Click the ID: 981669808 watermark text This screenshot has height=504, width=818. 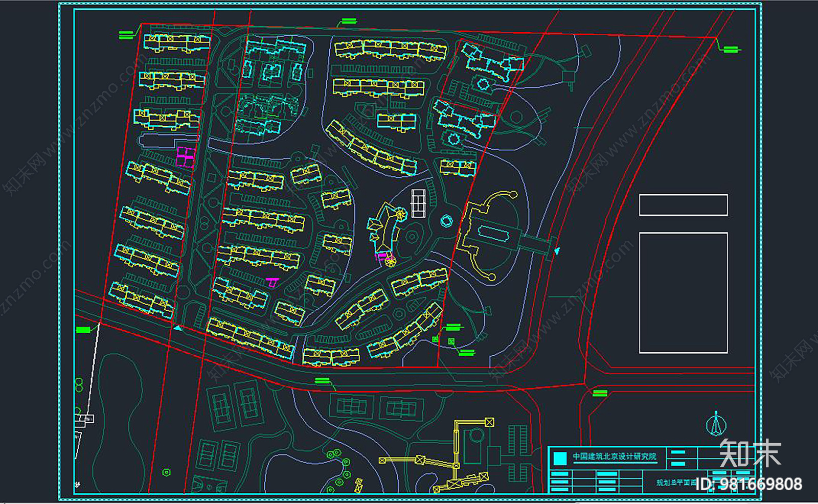[749, 484]
